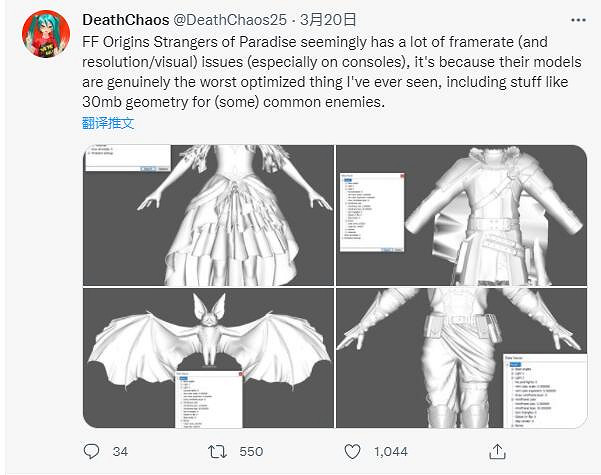The image size is (601, 475).
Task: Open the belted legs model image
Action: click(461, 358)
